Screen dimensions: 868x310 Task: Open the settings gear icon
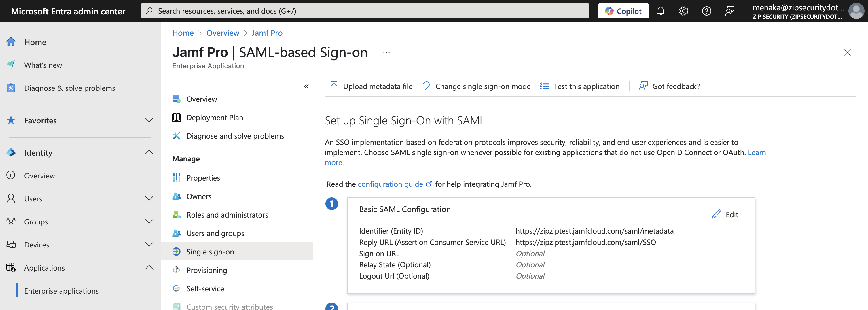click(683, 11)
